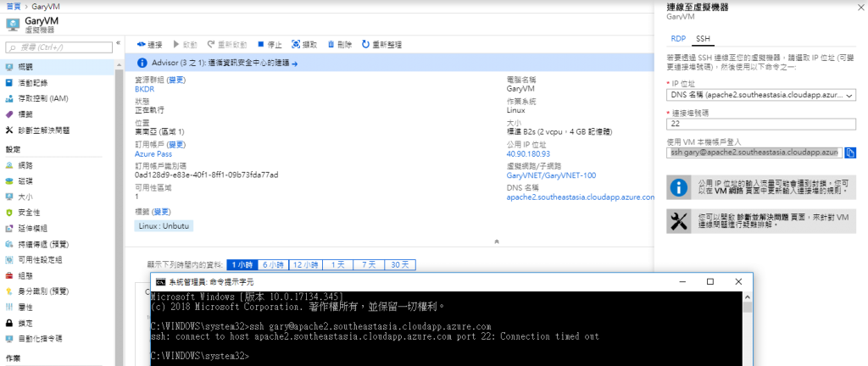
Task: Open the Locks (鎖定) sidebar item
Action: (58, 323)
